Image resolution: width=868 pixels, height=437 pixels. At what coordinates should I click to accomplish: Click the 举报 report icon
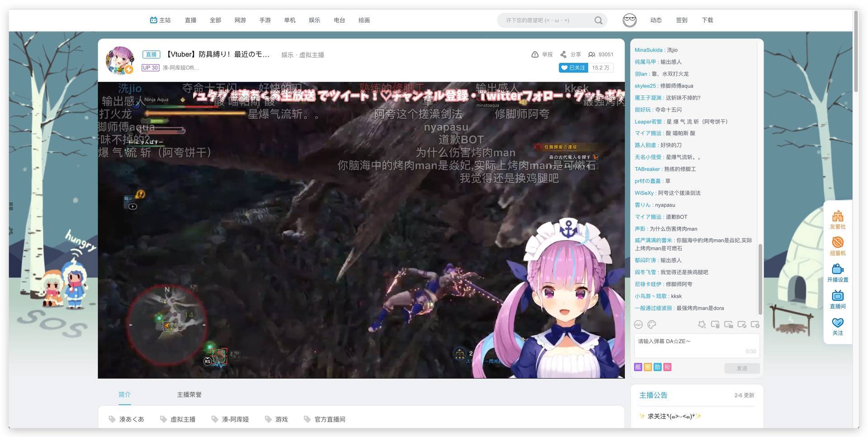(541, 54)
